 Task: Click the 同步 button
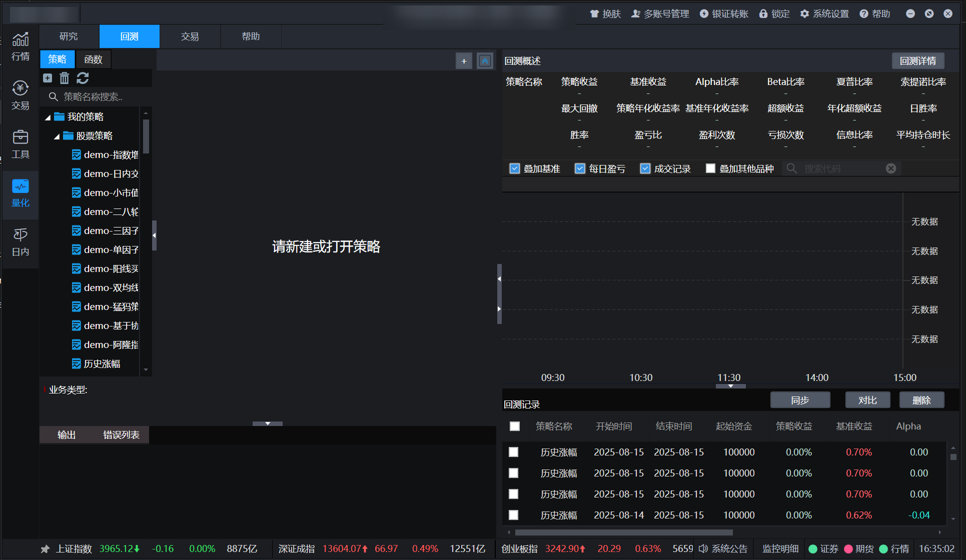[x=800, y=400]
